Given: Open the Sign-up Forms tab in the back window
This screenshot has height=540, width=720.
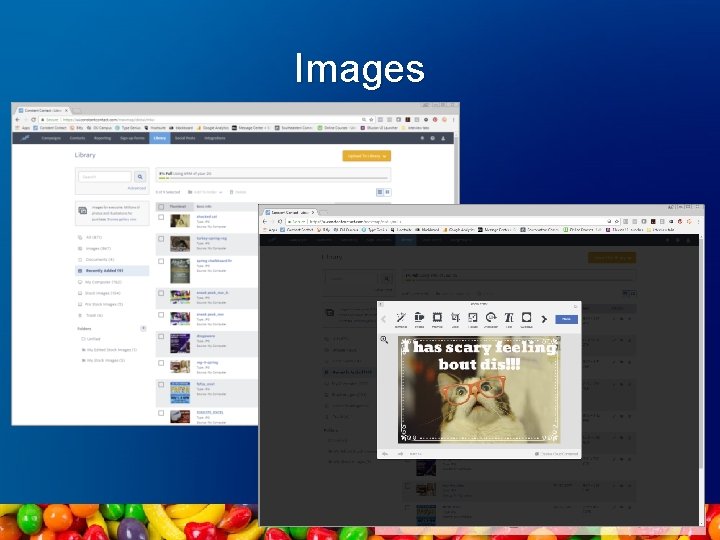Looking at the screenshot, I should coord(132,138).
